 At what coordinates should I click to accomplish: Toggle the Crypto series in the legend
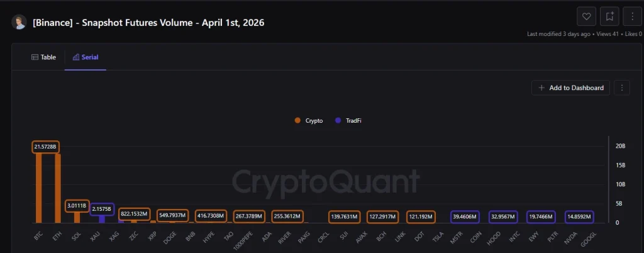(314, 120)
